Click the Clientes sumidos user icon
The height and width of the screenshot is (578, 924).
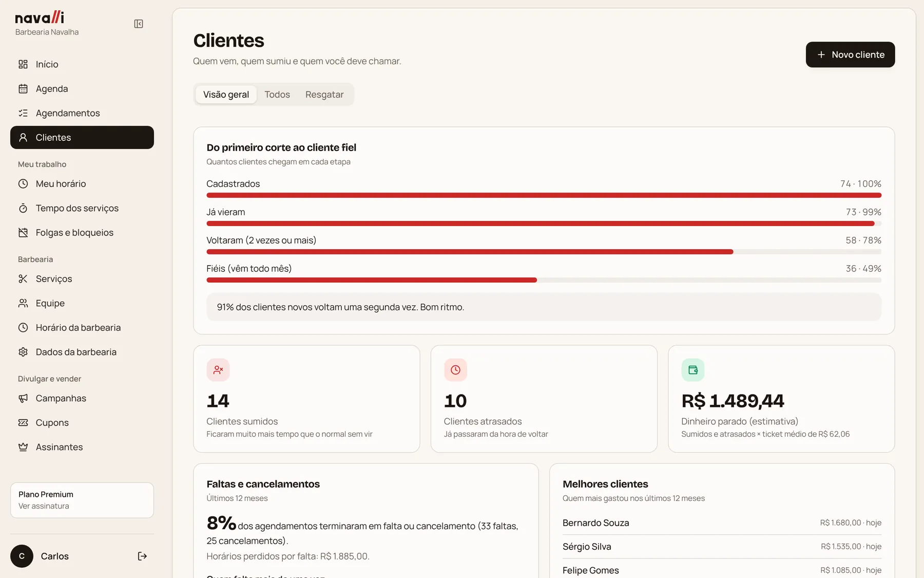pyautogui.click(x=218, y=370)
